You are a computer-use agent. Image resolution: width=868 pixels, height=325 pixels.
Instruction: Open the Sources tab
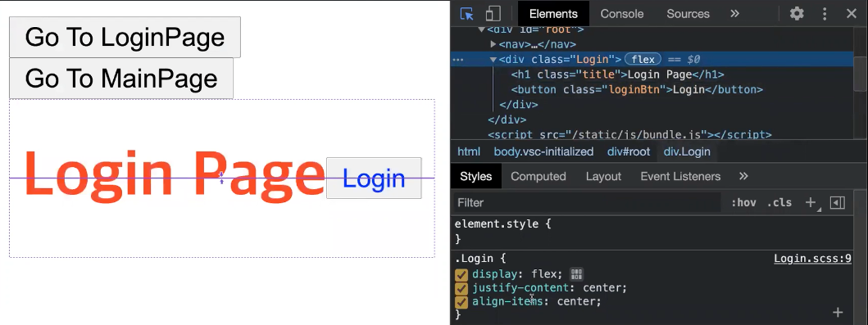coord(688,14)
